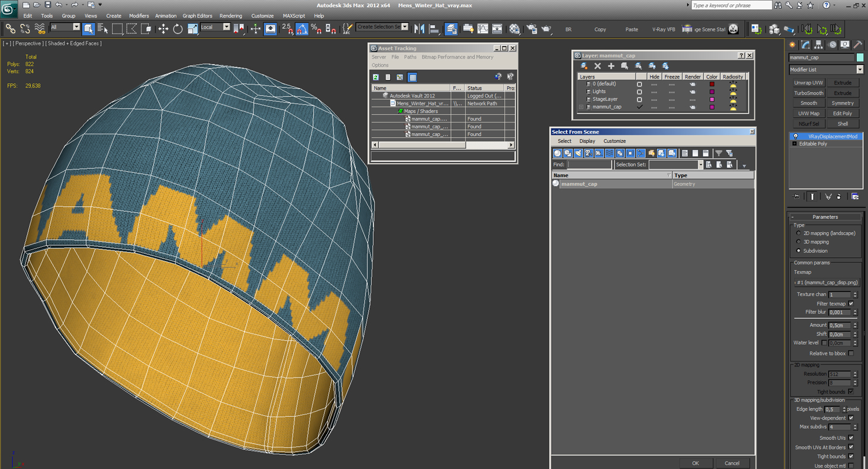The image size is (868, 469).
Task: Open Paths menu in Asset Tracking
Action: click(410, 57)
